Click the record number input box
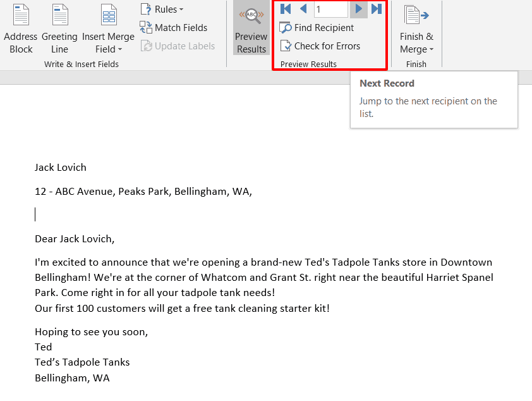Image resolution: width=532 pixels, height=401 pixels. pyautogui.click(x=330, y=9)
